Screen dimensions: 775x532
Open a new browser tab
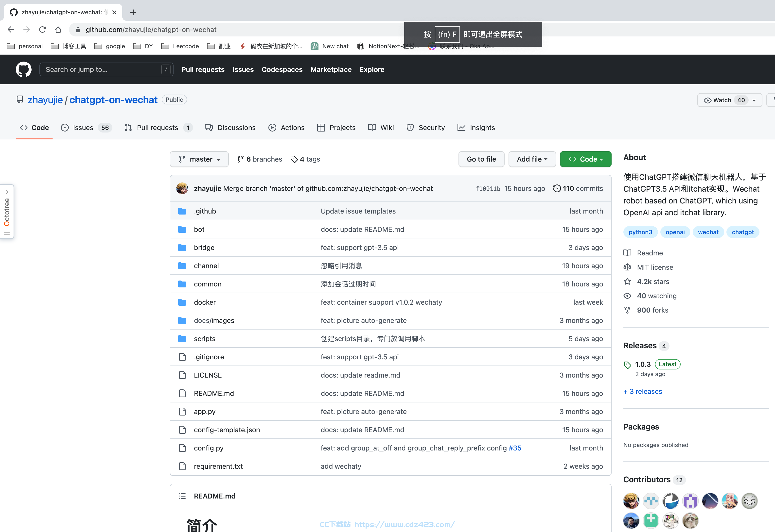(133, 12)
